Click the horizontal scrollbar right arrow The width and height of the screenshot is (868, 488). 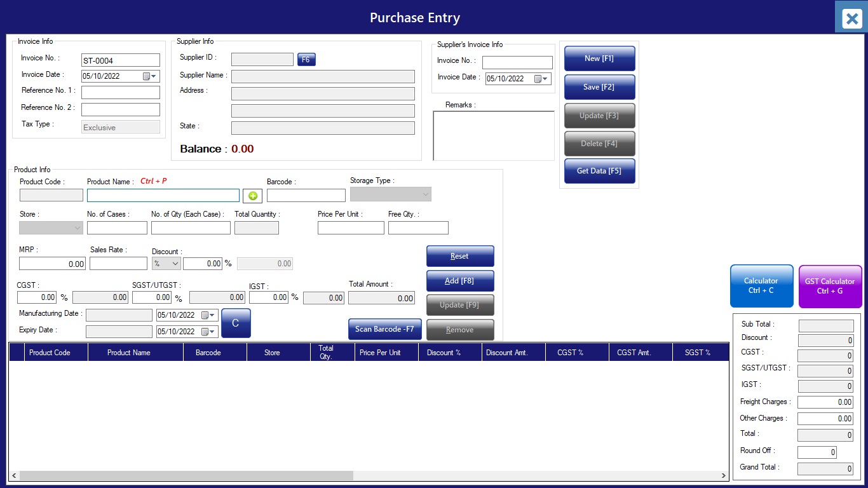pyautogui.click(x=723, y=476)
